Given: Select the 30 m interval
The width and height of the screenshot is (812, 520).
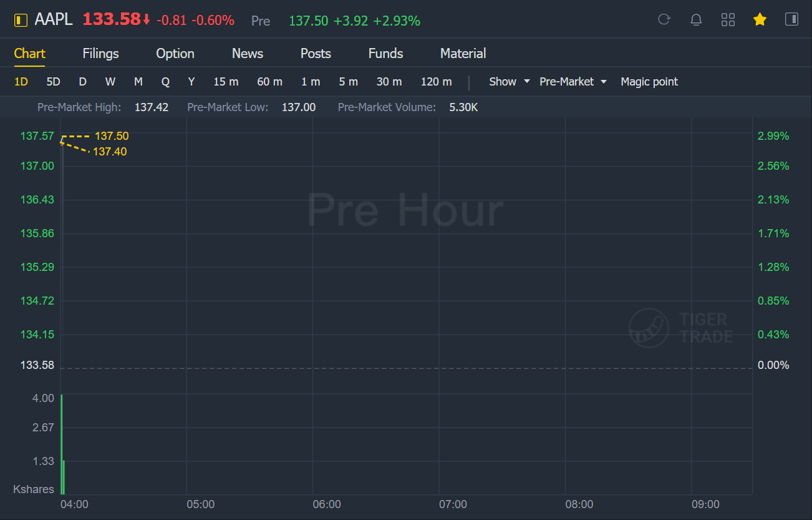Looking at the screenshot, I should 389,82.
